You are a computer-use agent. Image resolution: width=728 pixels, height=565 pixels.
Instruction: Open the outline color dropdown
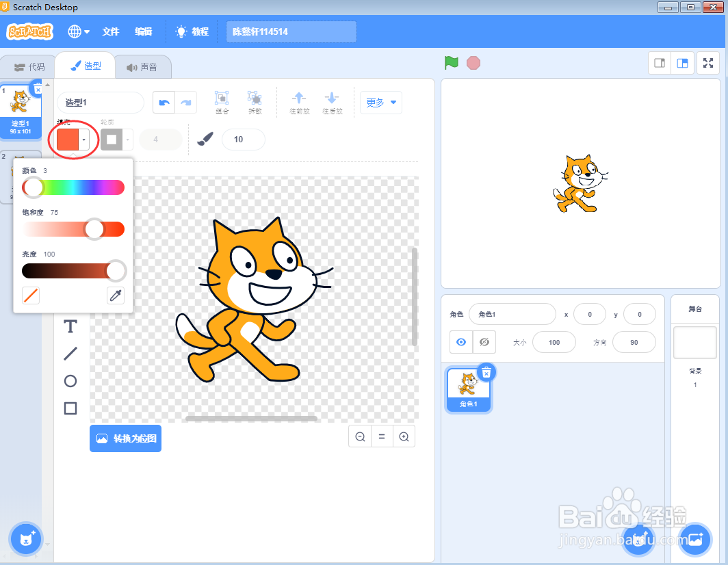click(116, 140)
